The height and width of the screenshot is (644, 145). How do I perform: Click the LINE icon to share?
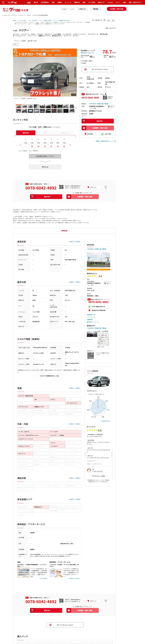pos(103,134)
